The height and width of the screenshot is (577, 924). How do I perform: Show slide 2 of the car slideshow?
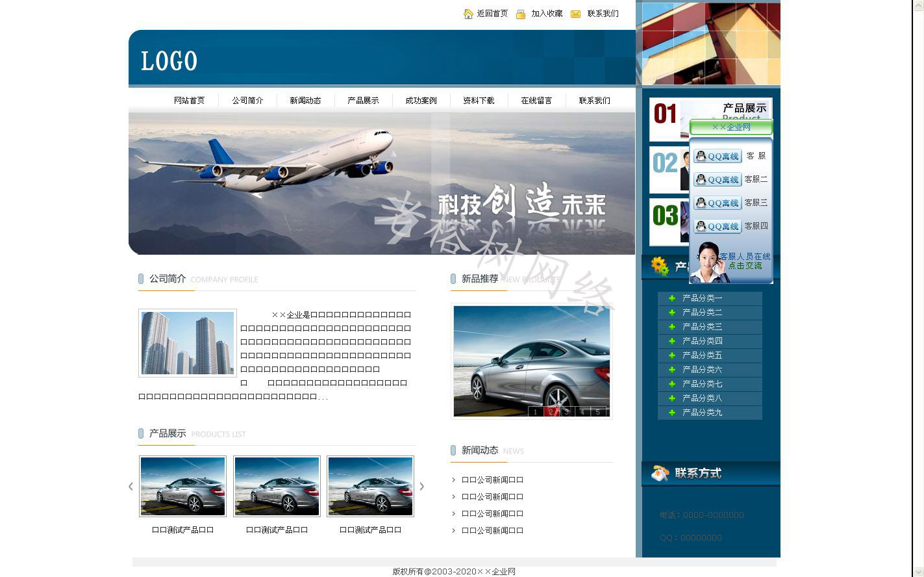[551, 411]
